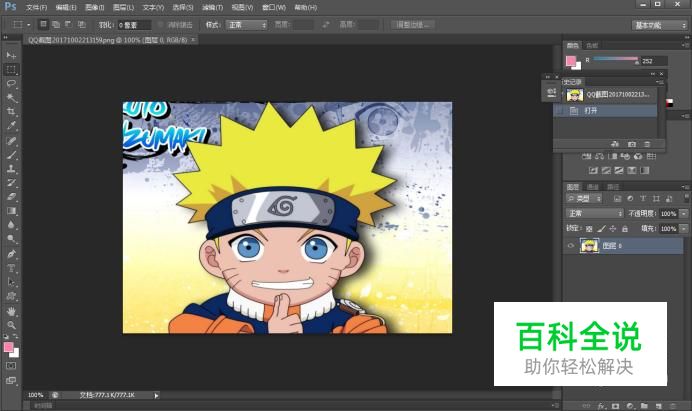Toggle Quick Mask mode icon
692x411 pixels.
click(x=11, y=366)
